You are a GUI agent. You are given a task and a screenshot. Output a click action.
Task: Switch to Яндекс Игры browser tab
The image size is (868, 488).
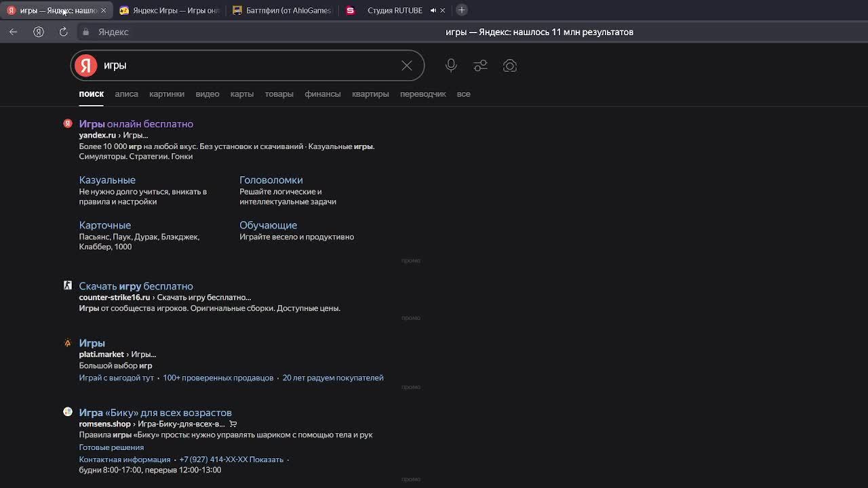tap(170, 10)
